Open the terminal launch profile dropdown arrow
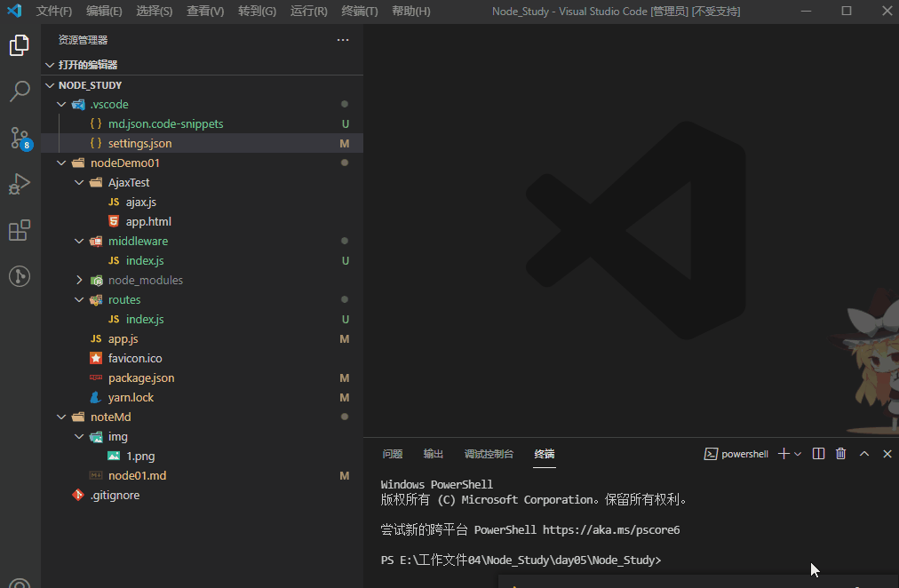The image size is (899, 588). [x=798, y=454]
